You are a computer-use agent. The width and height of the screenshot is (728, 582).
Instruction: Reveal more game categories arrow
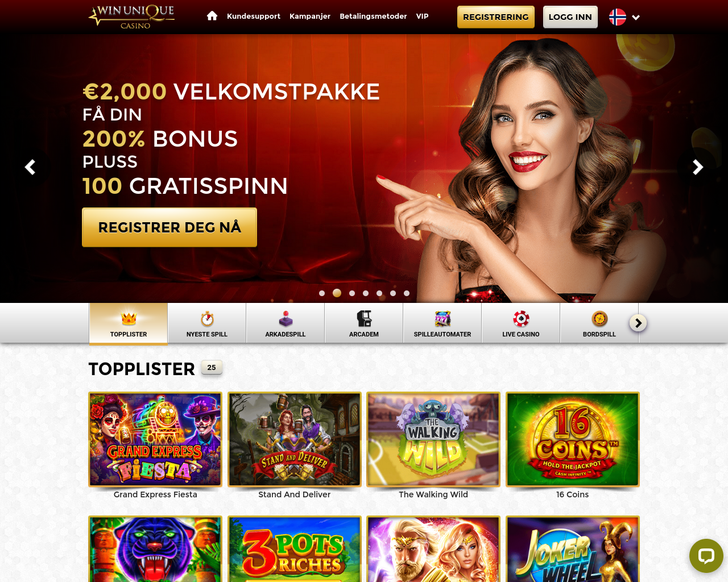click(638, 323)
